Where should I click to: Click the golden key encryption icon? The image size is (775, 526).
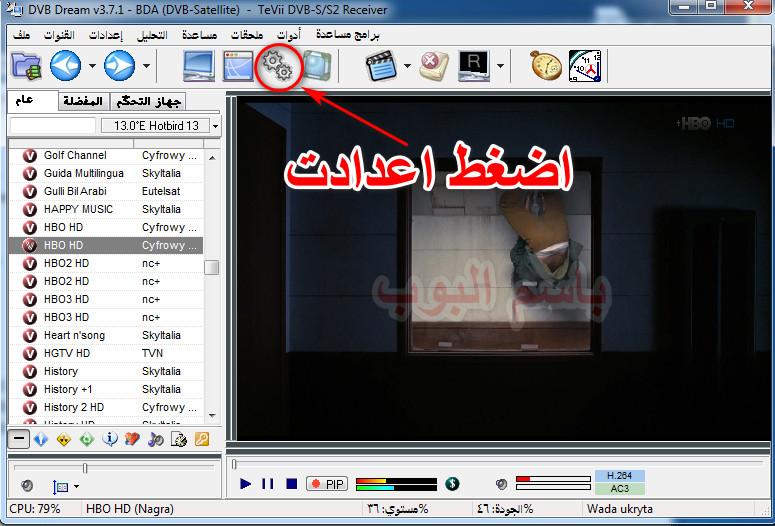tap(202, 439)
